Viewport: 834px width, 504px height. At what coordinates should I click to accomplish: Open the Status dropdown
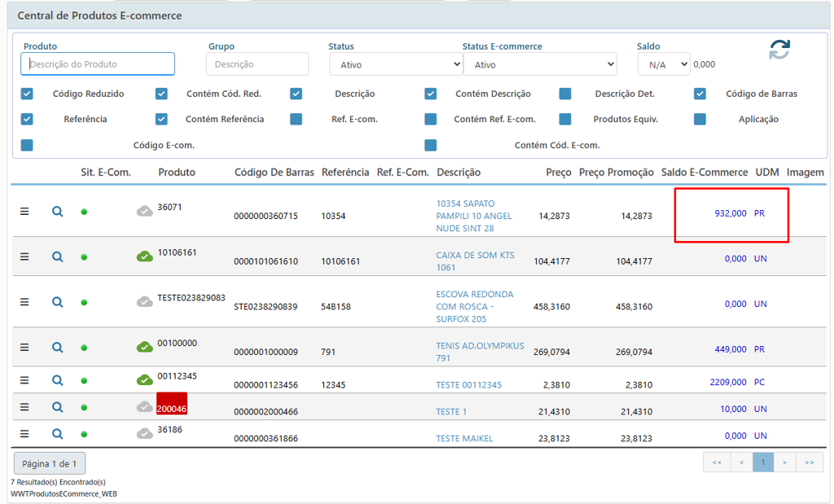click(396, 64)
